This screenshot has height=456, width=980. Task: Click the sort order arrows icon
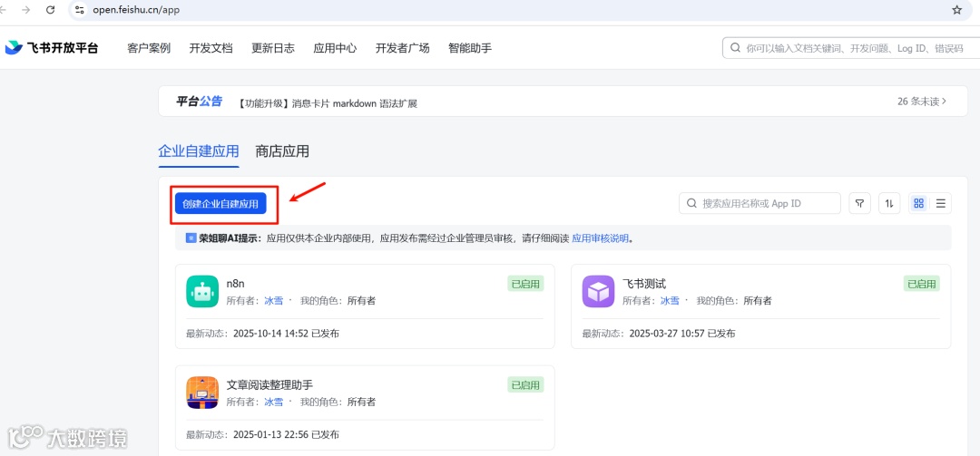889,203
